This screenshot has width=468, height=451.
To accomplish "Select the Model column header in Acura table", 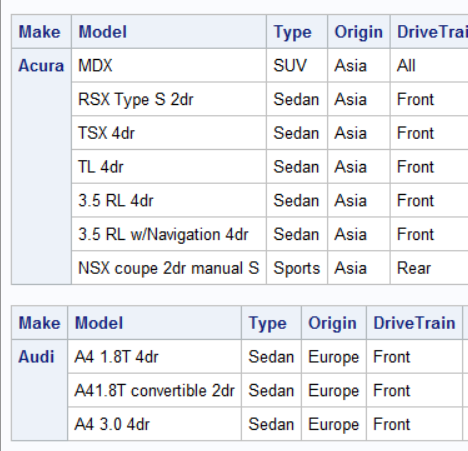I will 169,32.
